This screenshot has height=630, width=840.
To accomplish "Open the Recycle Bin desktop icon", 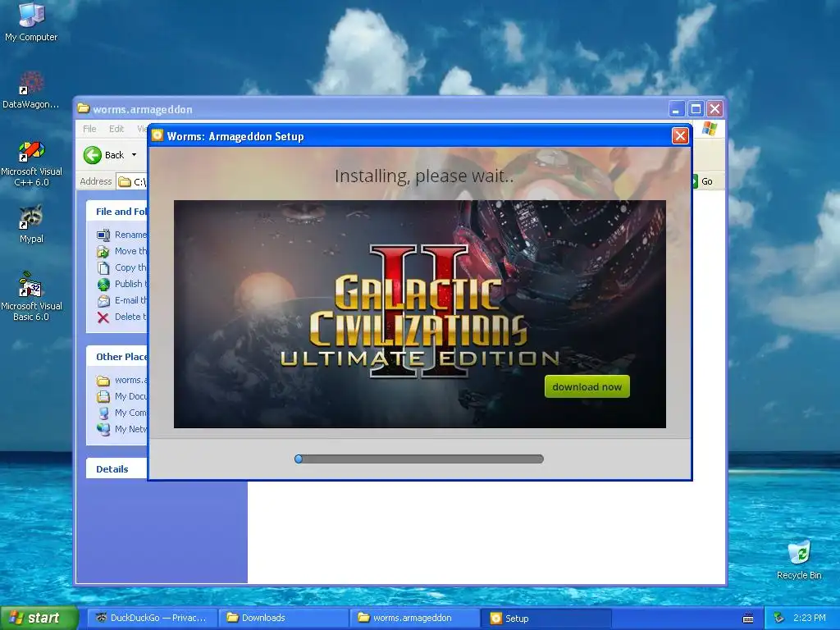I will 799,560.
